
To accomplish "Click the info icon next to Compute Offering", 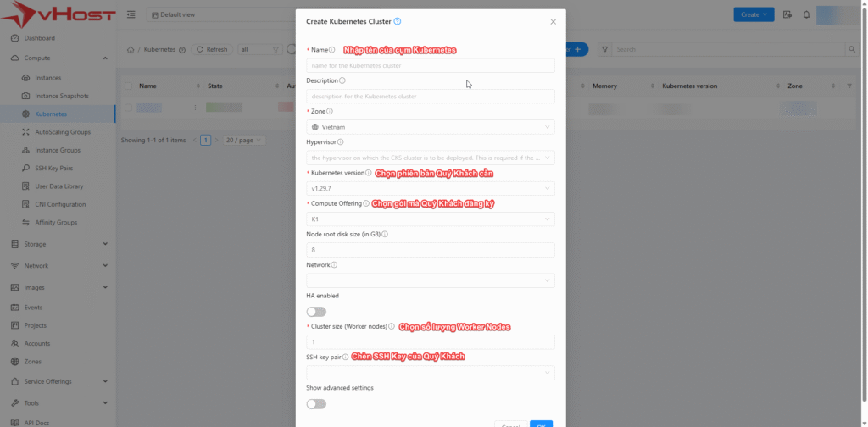I will pyautogui.click(x=366, y=203).
